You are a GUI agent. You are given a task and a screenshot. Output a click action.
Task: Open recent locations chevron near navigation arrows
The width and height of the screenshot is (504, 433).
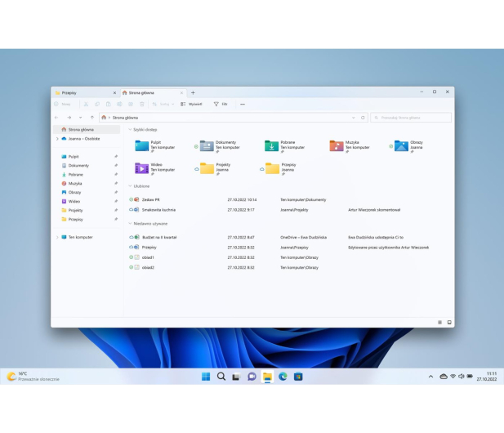[80, 118]
